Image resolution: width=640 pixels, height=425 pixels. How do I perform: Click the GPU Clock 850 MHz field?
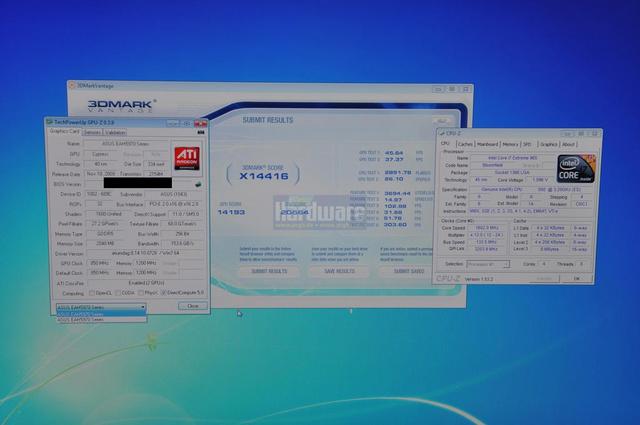(98, 263)
